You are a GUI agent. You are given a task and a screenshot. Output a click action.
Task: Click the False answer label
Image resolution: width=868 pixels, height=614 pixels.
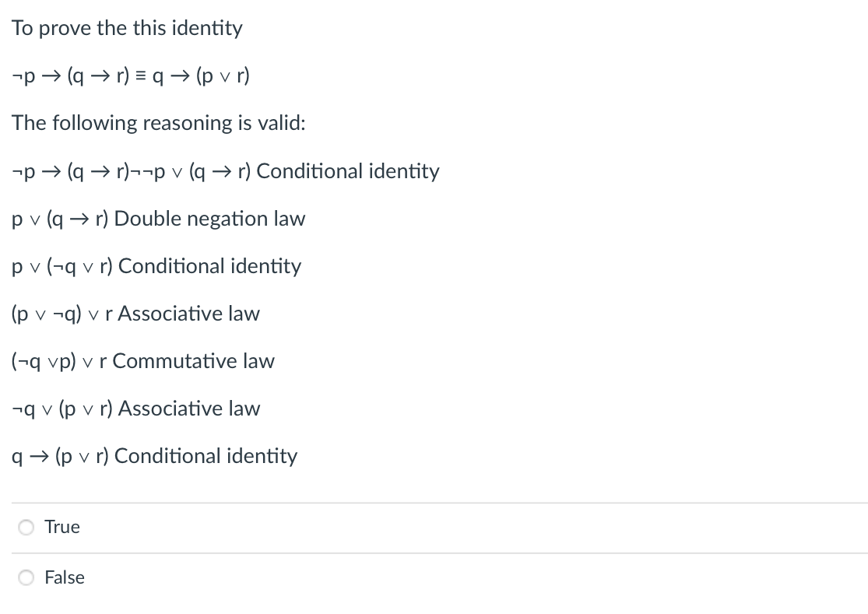[63, 577]
